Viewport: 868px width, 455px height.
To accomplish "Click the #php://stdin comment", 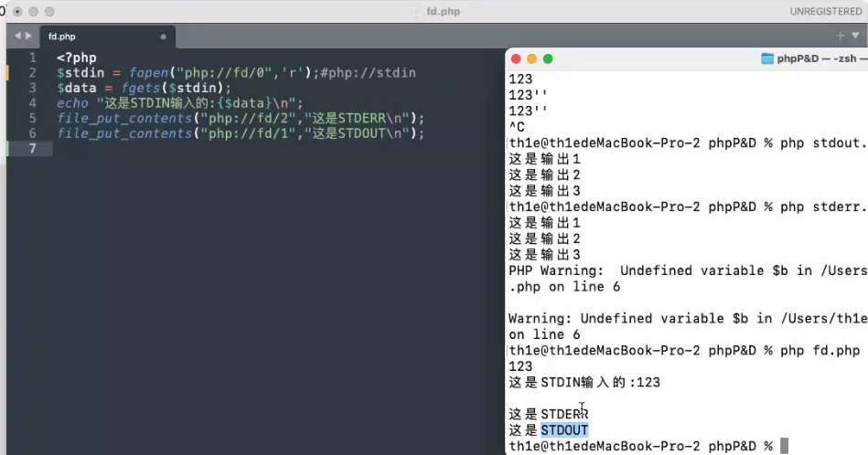I will 368,73.
